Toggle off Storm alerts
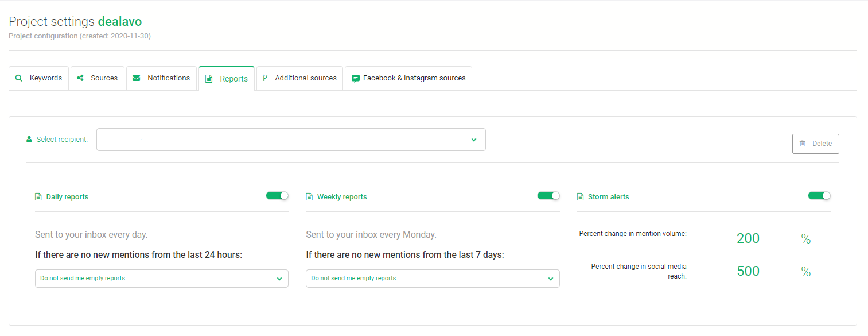Viewport: 868px width, 336px height. (x=819, y=196)
